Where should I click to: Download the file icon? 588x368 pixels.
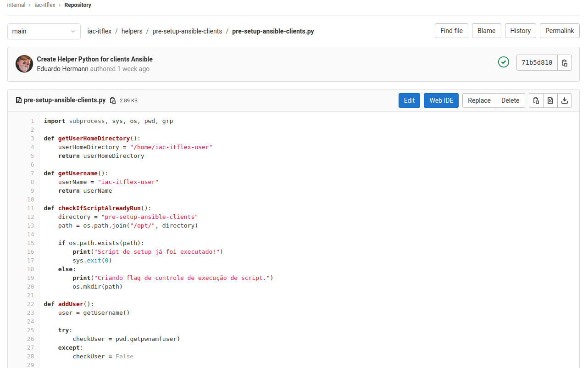click(565, 100)
